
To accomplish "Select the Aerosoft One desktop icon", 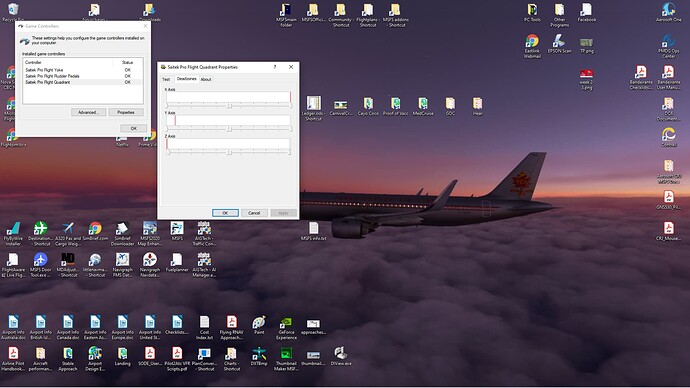I will pos(668,12).
